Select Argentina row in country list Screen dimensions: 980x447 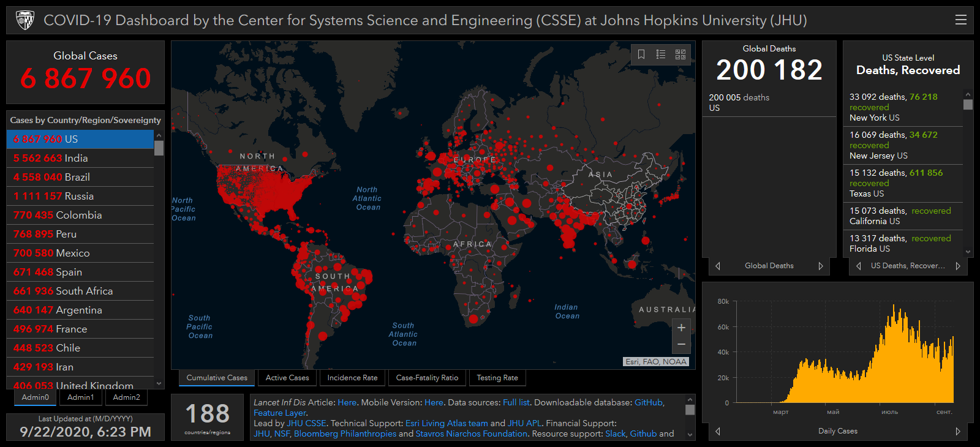(80, 310)
